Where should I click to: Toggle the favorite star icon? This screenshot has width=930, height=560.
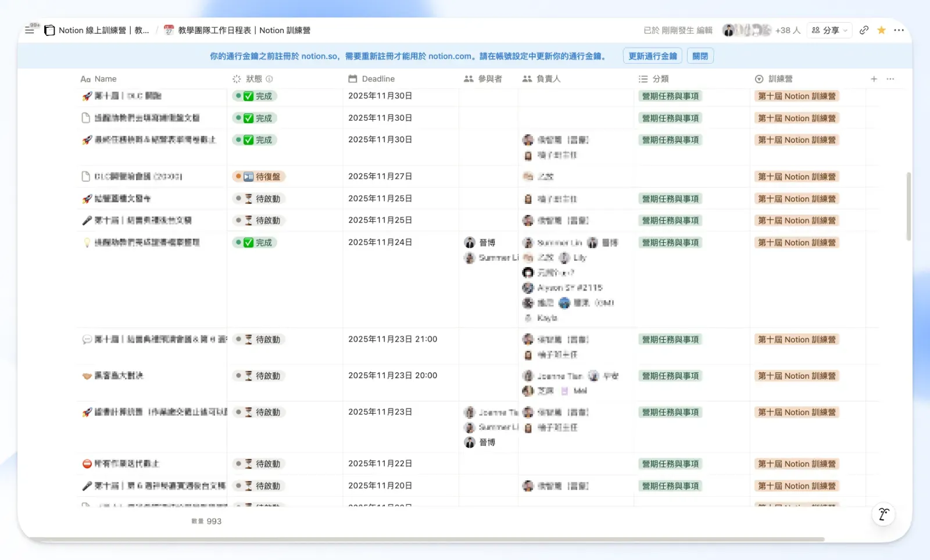[882, 30]
